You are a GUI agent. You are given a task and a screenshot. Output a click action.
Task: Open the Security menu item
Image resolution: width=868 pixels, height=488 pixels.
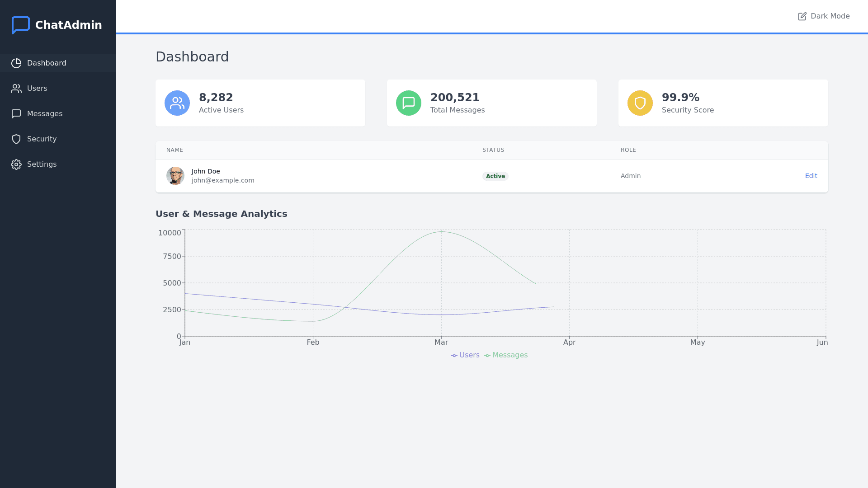click(x=42, y=139)
